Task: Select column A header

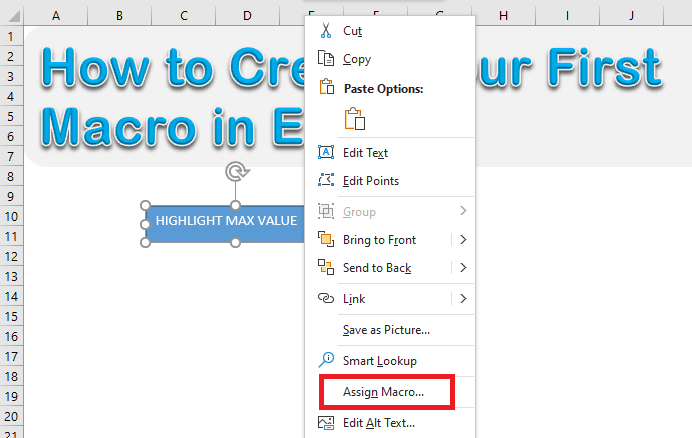Action: [x=56, y=16]
